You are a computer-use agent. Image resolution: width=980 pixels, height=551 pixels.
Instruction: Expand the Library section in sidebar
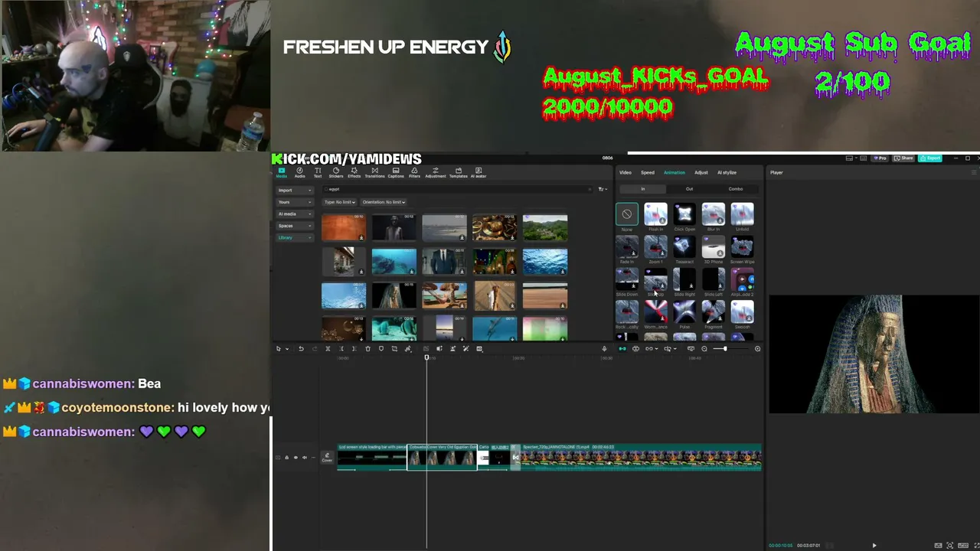(x=295, y=237)
